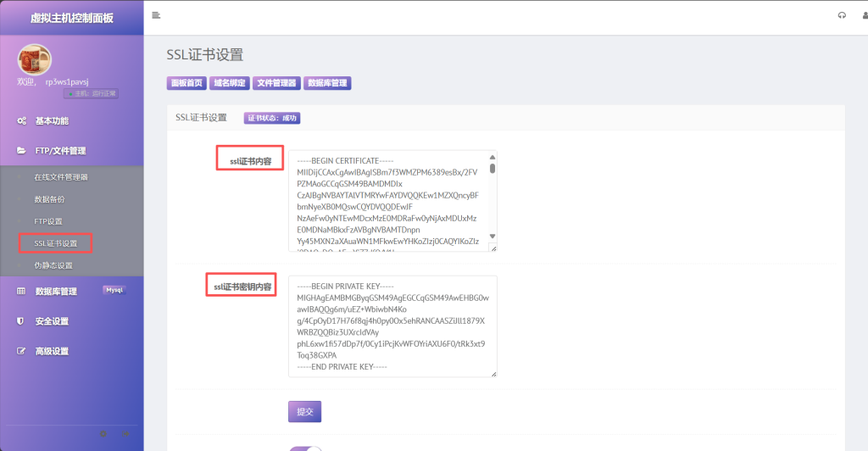Click inside the ssl证书密钥内容 private key textarea
The image size is (868, 451).
(x=392, y=326)
